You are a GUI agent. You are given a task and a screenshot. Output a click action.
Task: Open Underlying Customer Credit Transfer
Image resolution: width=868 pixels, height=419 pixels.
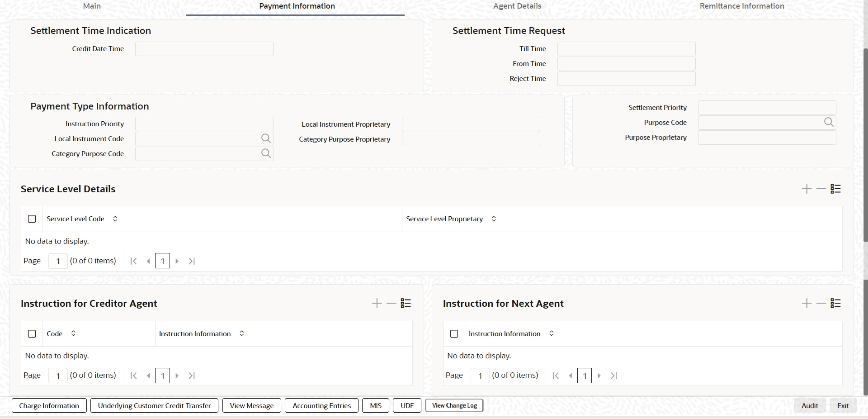coord(154,405)
